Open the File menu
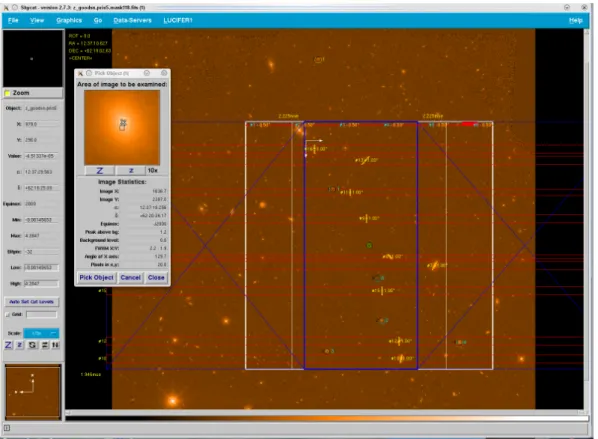Screen dimensions: 598x439 point(13,20)
